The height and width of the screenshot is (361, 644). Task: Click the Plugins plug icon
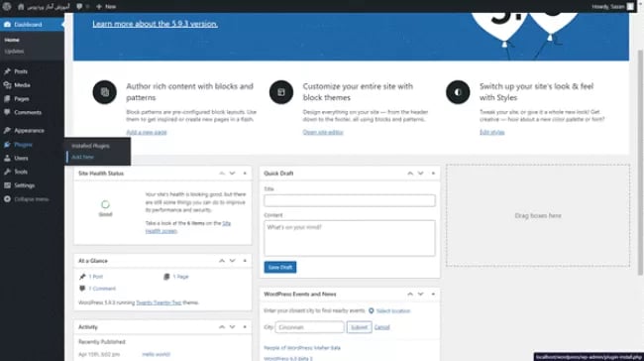pos(7,145)
